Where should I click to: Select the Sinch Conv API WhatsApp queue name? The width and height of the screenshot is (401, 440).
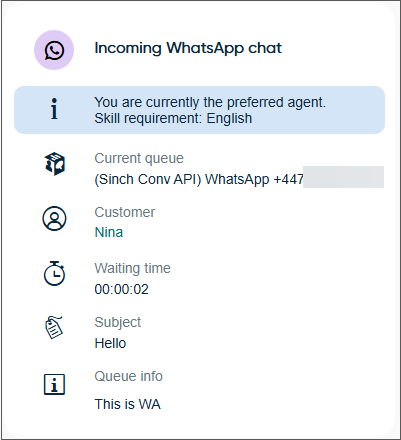point(199,179)
